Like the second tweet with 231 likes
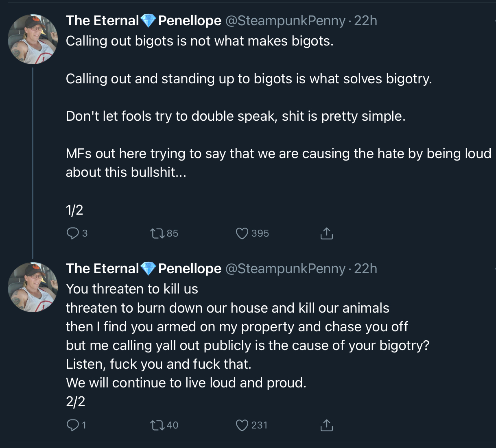 tap(242, 425)
